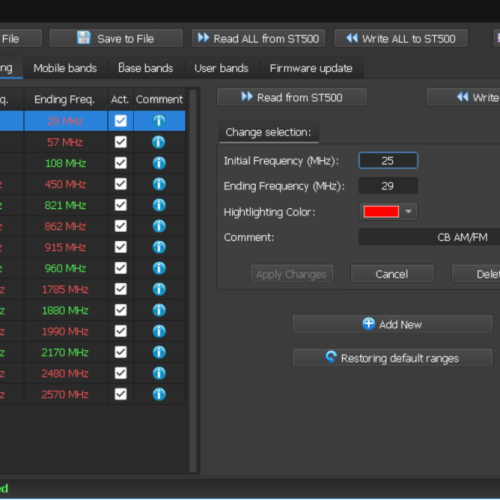This screenshot has height=500, width=500.
Task: Click the red highlighting color swatch
Action: pyautogui.click(x=381, y=212)
